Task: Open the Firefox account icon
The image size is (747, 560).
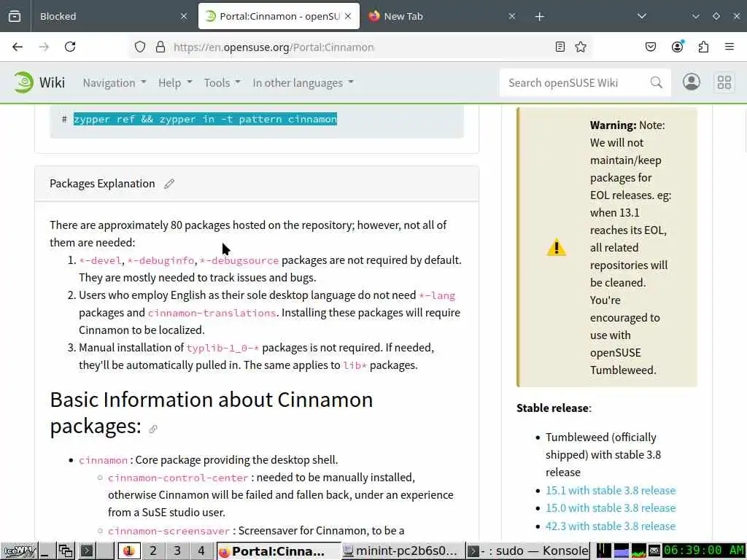Action: tap(677, 47)
